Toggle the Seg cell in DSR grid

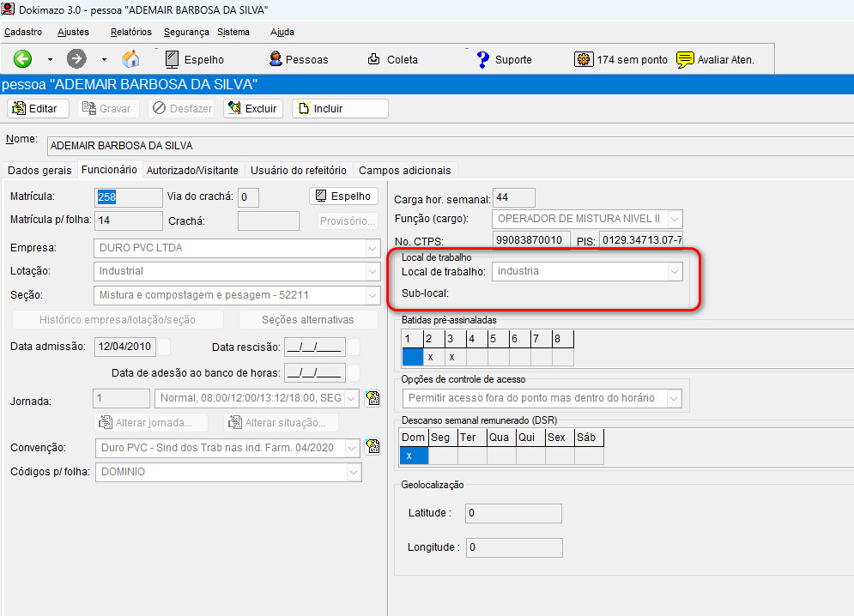tap(441, 456)
